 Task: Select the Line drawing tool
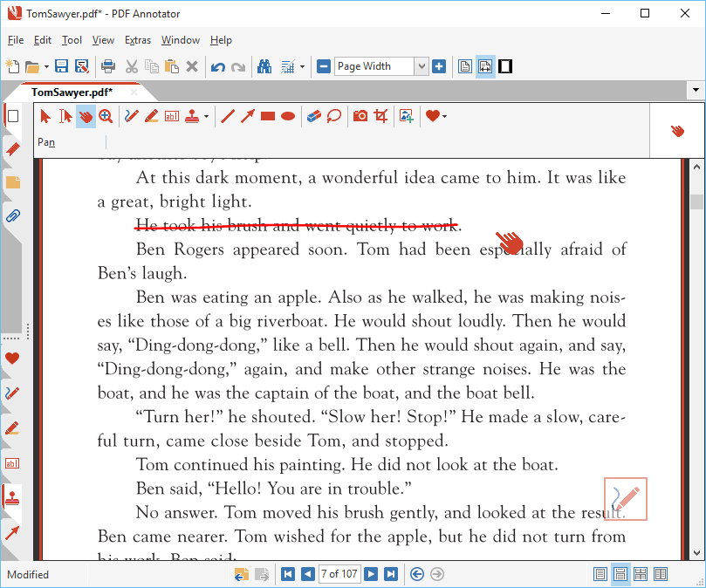228,117
